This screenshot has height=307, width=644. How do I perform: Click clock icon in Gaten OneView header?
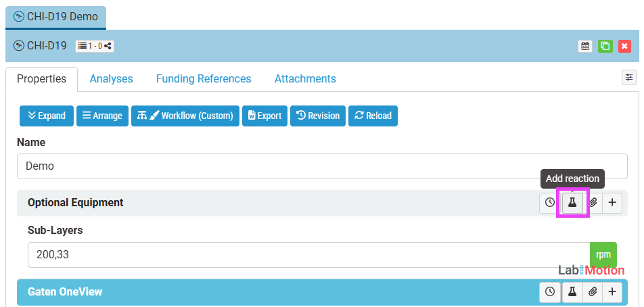550,291
